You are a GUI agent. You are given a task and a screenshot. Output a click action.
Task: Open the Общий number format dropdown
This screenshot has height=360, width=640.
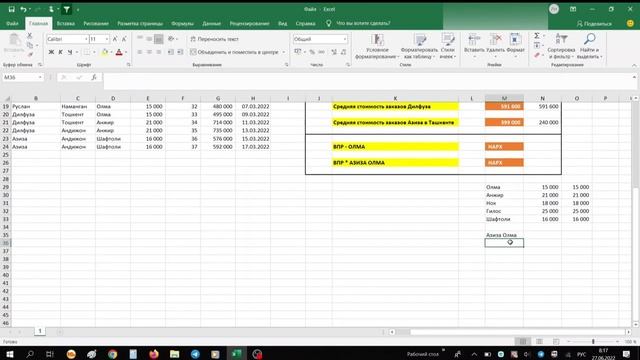coord(345,39)
